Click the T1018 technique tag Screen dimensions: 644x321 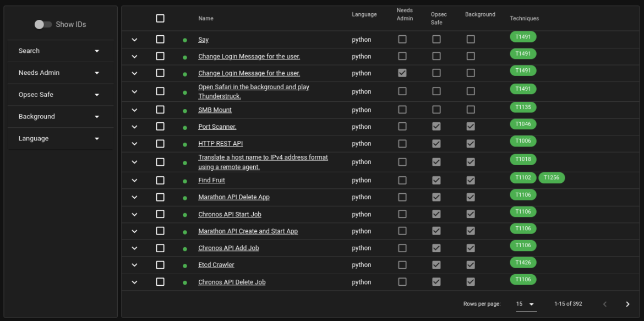(x=523, y=160)
